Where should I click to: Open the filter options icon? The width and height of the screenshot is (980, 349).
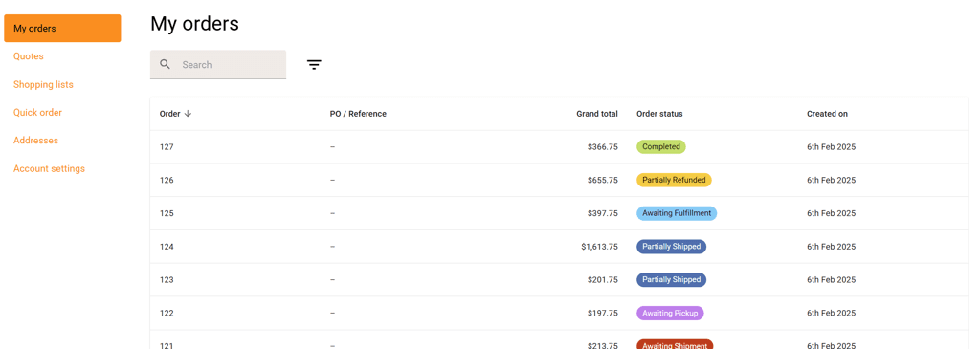314,64
